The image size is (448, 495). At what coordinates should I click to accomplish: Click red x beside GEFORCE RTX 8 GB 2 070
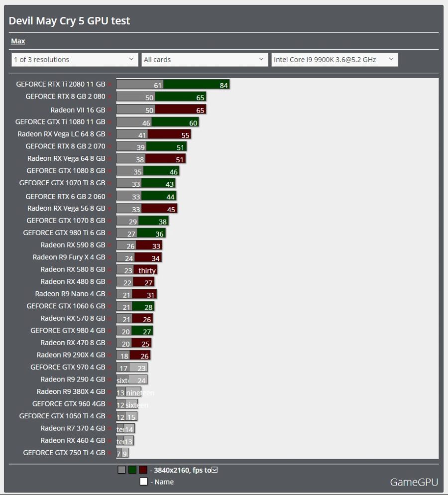click(x=110, y=146)
